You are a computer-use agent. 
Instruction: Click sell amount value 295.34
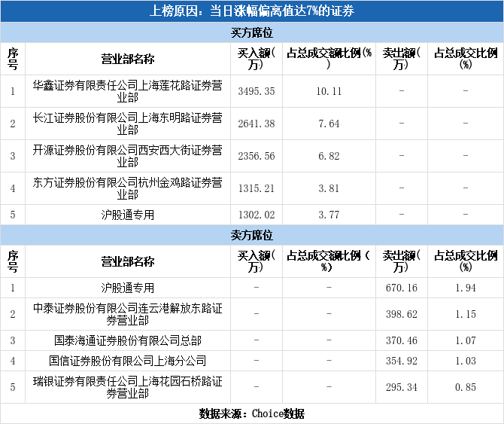[x=402, y=387]
